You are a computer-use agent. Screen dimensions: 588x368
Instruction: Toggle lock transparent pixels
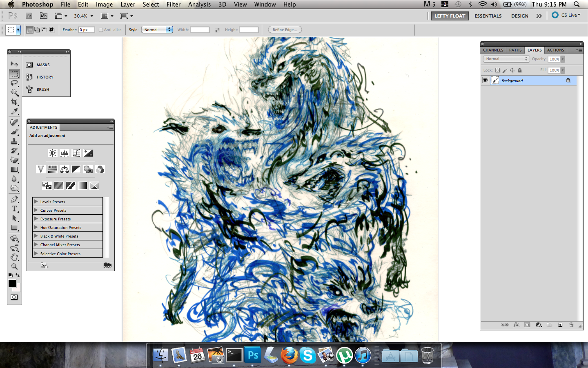(497, 70)
